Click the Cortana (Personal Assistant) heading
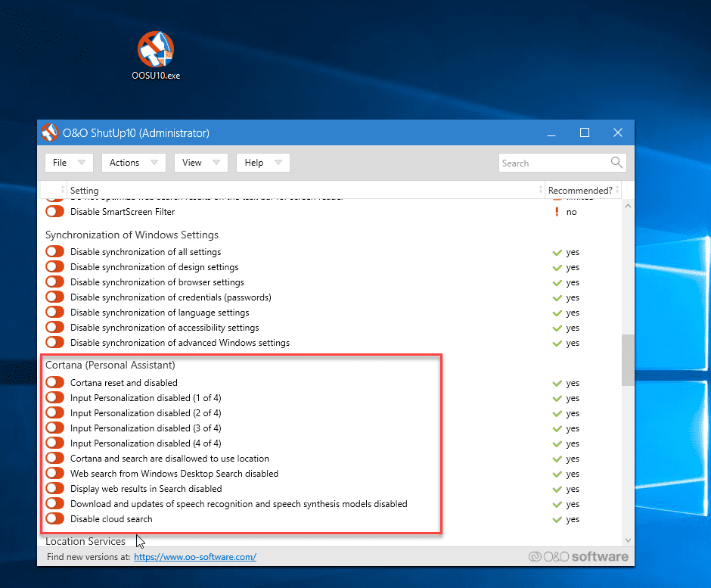The height and width of the screenshot is (588, 711). [110, 365]
